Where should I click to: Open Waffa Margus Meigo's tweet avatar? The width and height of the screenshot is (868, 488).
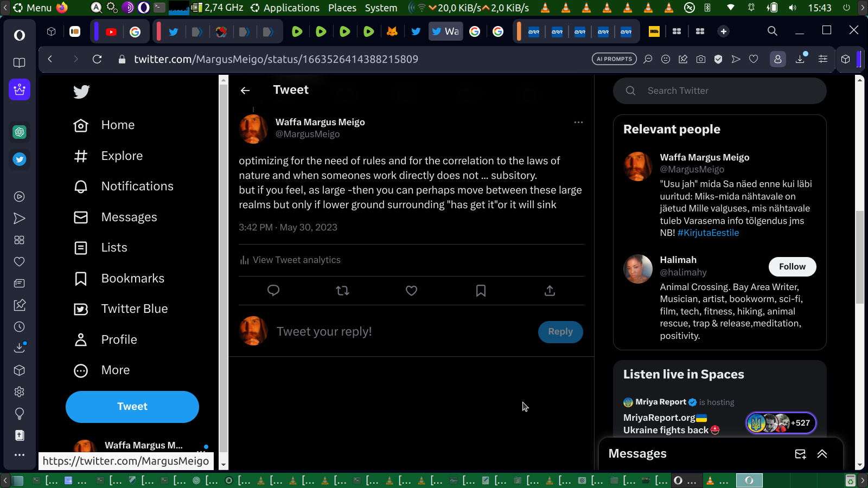point(253,129)
